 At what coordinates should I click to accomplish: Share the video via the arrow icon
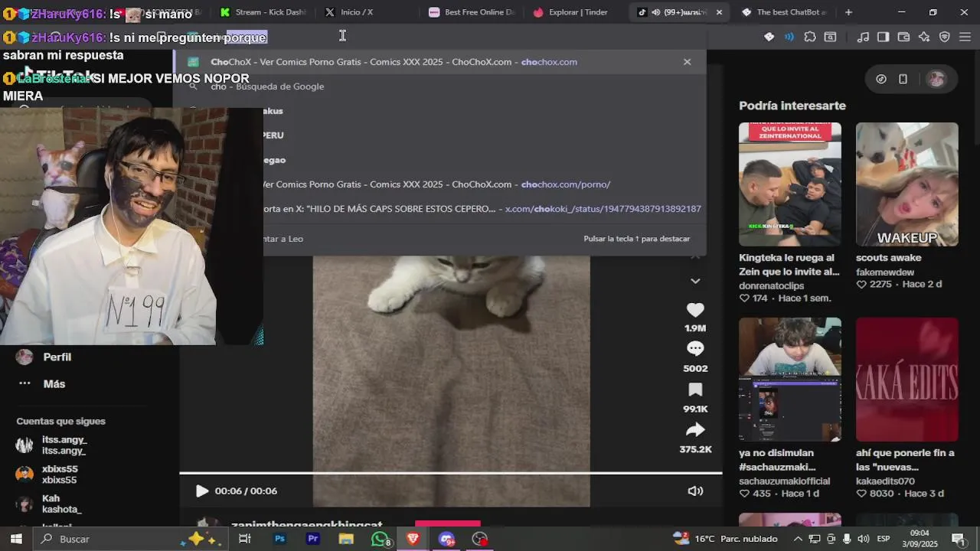pyautogui.click(x=695, y=429)
